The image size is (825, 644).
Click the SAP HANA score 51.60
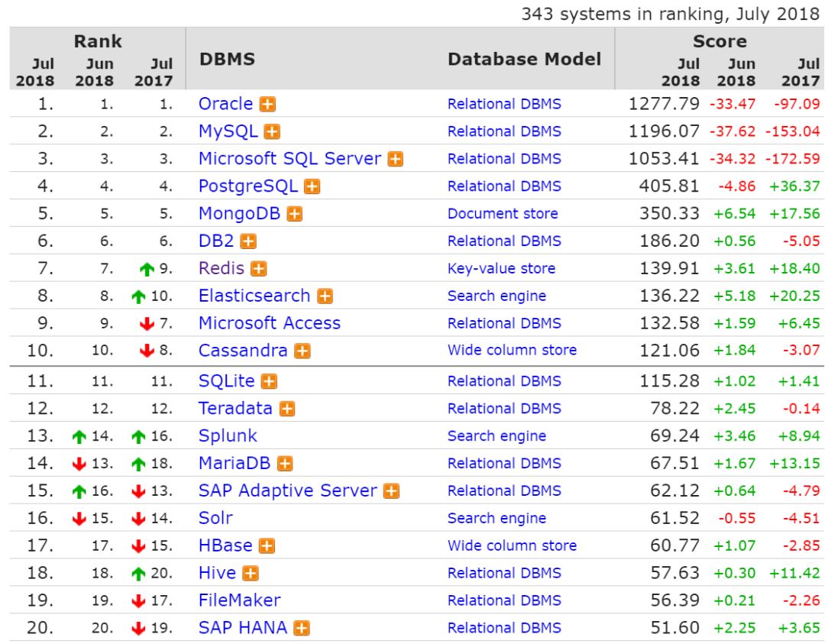point(675,628)
